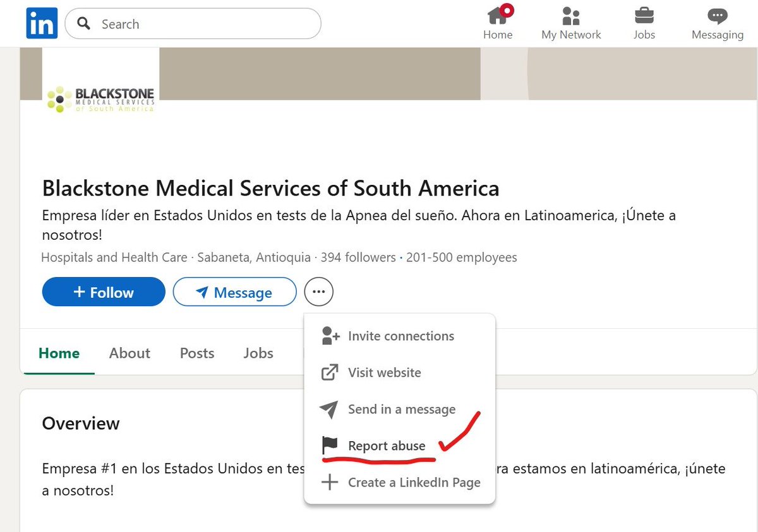Go to Jobs in the top navigation
This screenshot has width=758, height=532.
coord(644,23)
